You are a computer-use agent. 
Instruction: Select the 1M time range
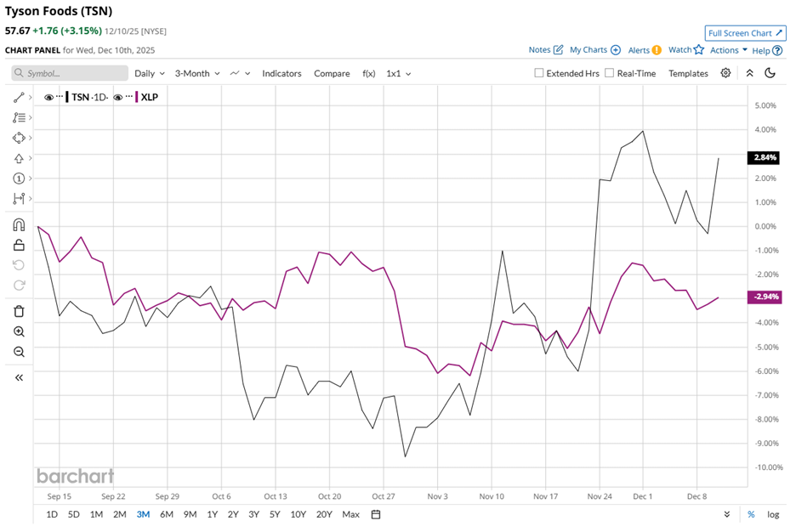coord(96,515)
